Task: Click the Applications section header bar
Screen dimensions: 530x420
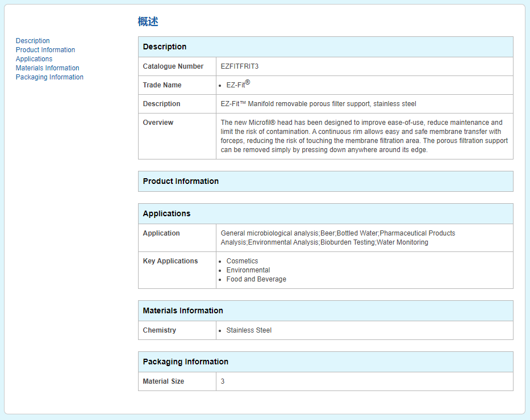Action: pyautogui.click(x=325, y=214)
